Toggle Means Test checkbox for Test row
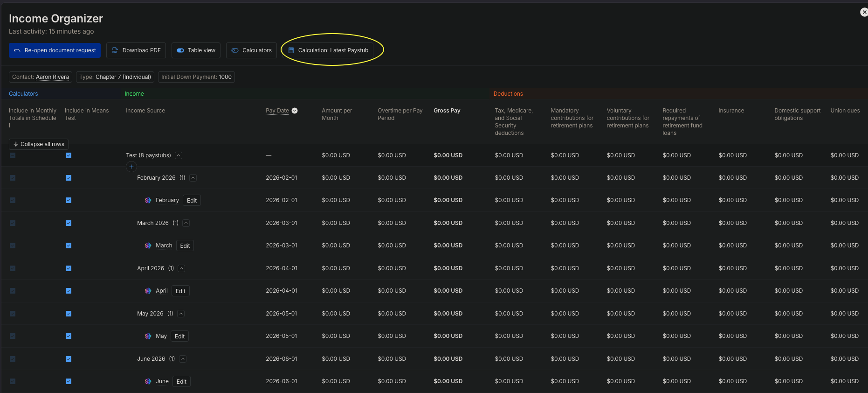Screen dimensions: 868x393 pos(69,155)
